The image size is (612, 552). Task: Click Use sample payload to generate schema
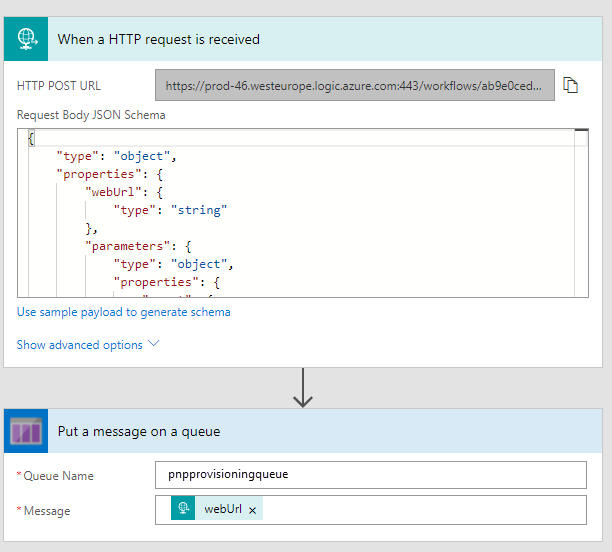pyautogui.click(x=123, y=312)
